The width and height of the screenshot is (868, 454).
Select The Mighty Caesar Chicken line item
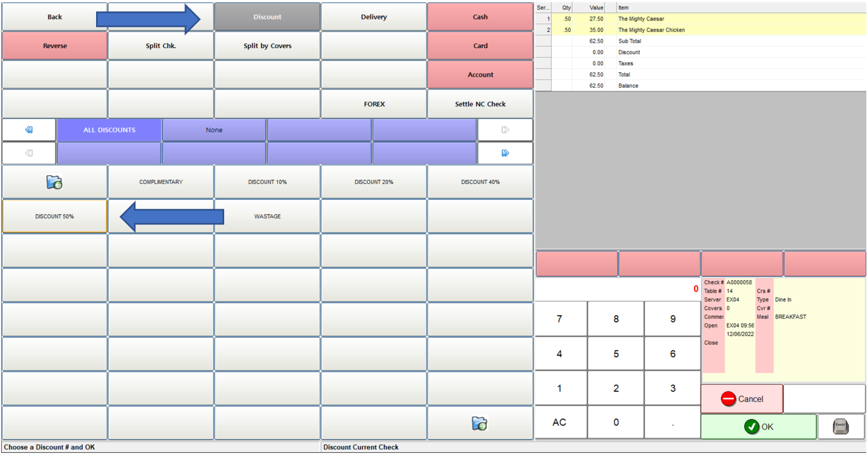click(651, 30)
